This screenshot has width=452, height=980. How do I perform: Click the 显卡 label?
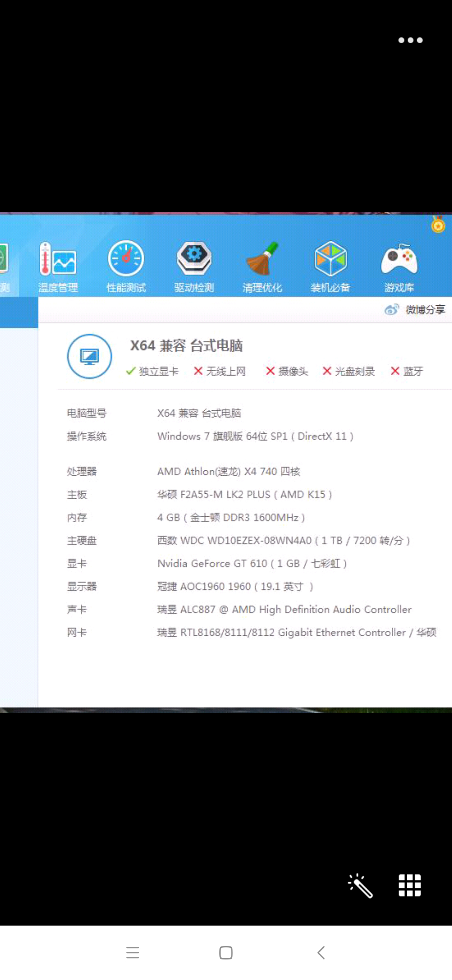pyautogui.click(x=77, y=564)
